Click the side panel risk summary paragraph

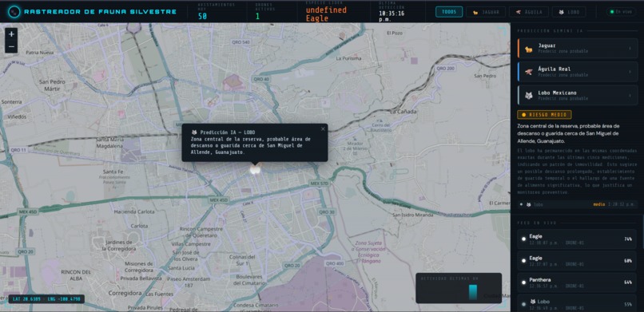pos(568,132)
